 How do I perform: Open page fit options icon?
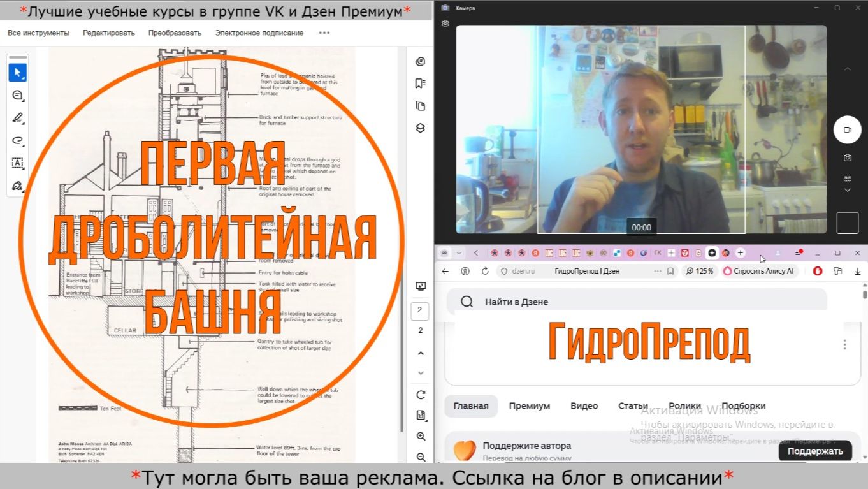tap(421, 416)
